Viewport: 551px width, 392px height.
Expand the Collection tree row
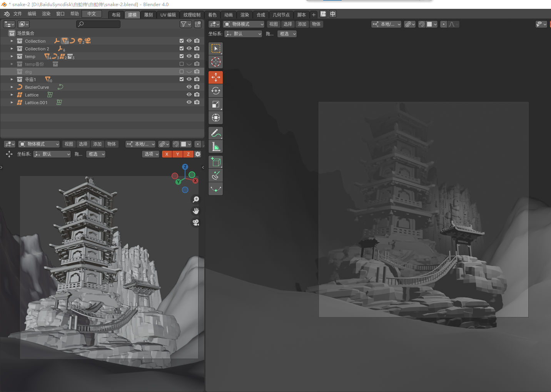pos(12,41)
